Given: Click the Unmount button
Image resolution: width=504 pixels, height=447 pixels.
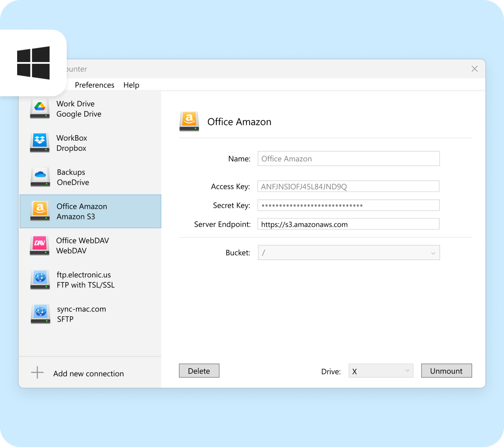Looking at the screenshot, I should tap(446, 371).
